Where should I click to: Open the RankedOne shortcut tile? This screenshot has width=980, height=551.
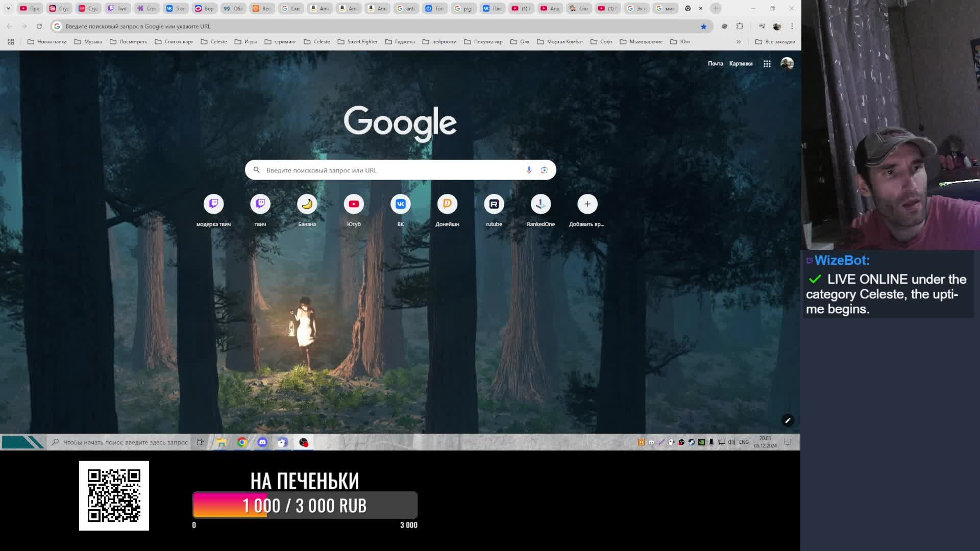[541, 204]
